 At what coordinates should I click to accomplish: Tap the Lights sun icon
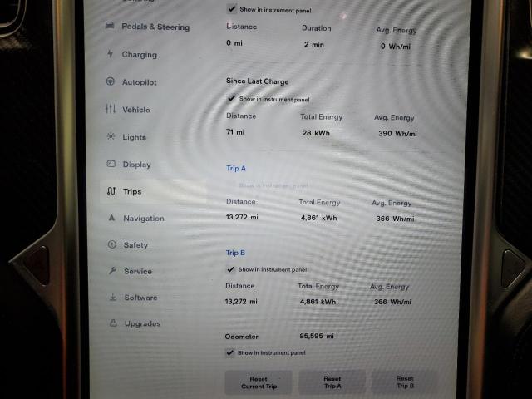[111, 137]
